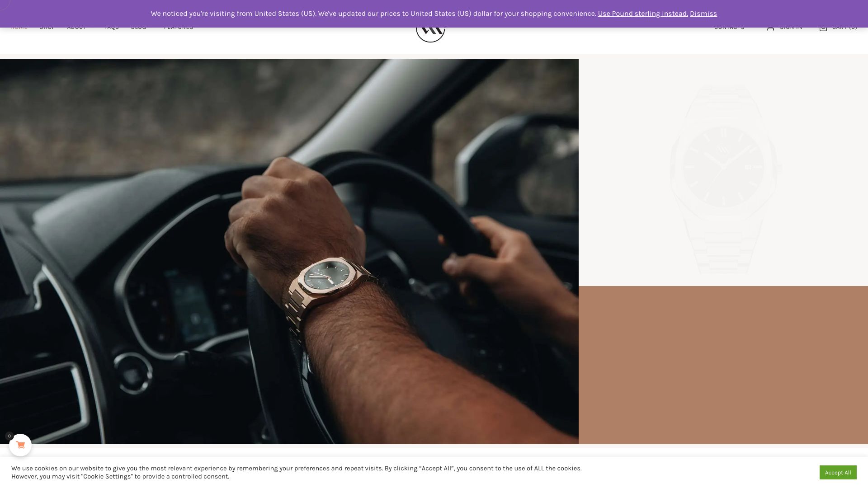Click the driving wristwatch hero photo

[x=289, y=251]
